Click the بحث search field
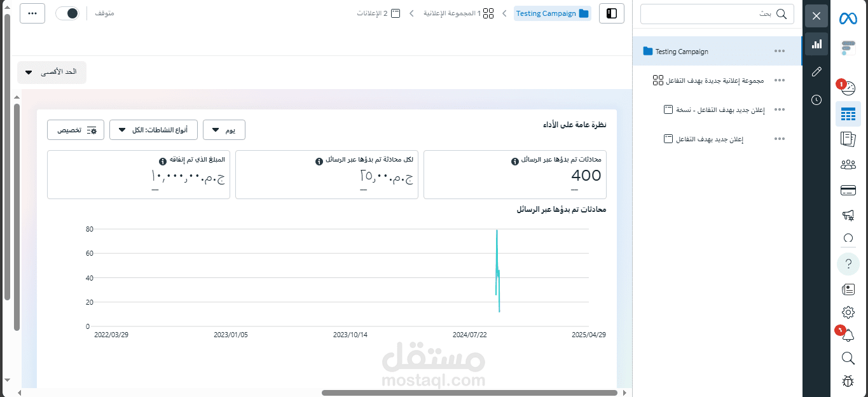The image size is (868, 397). 717,13
